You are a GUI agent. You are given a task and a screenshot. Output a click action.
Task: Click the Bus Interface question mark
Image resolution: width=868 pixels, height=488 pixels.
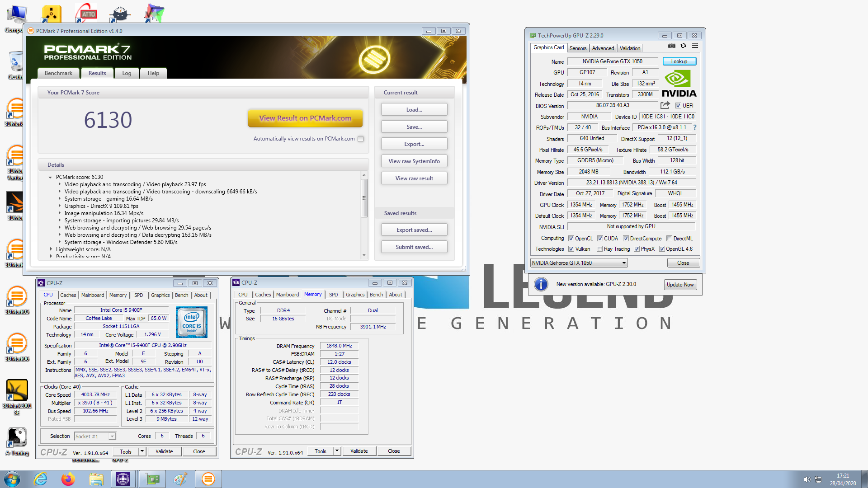(695, 127)
